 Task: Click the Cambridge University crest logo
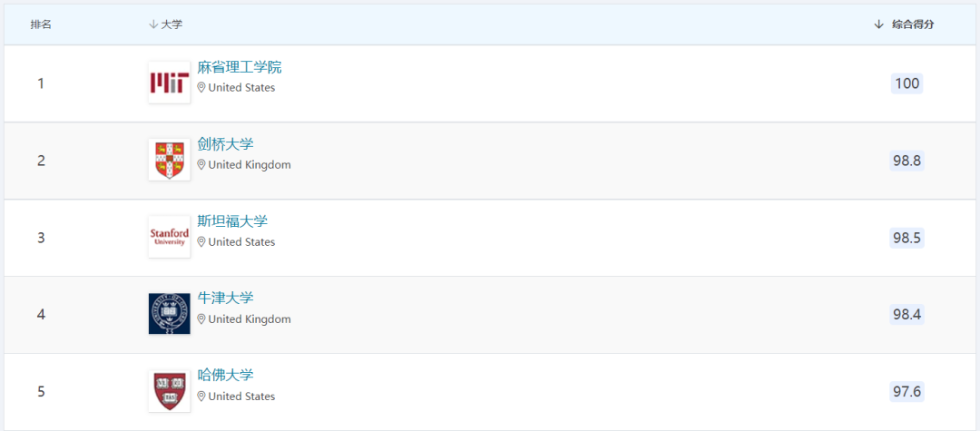pyautogui.click(x=170, y=160)
